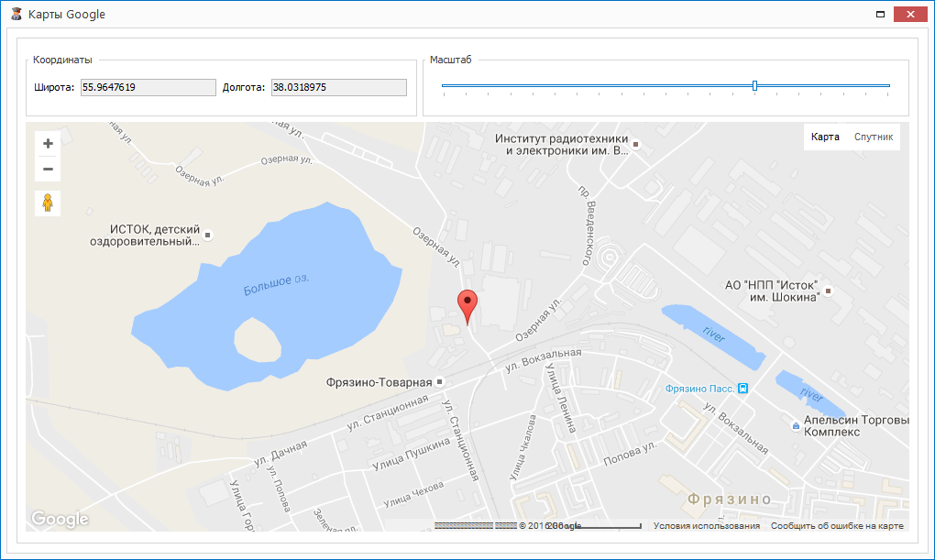Click the Фрязино Пасс. station label
This screenshot has width=935, height=560.
click(699, 389)
